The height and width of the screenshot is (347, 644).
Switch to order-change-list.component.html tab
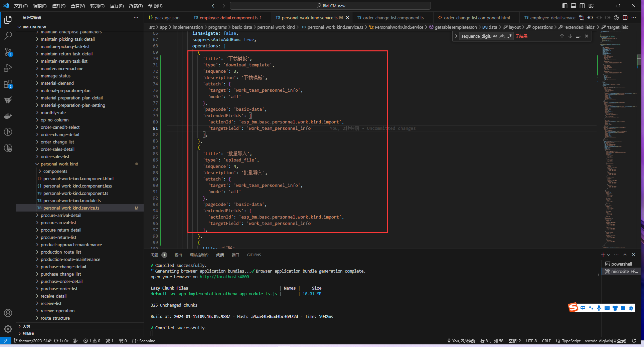[x=477, y=18]
